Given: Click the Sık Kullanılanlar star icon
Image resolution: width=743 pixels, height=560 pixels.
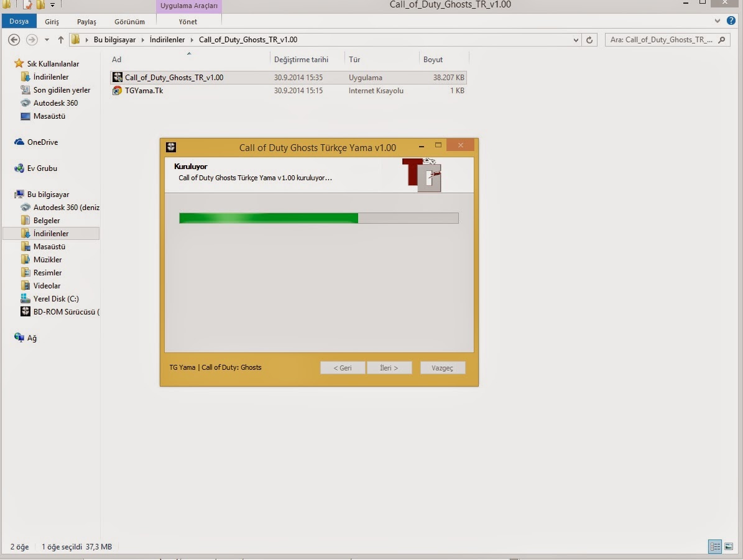Looking at the screenshot, I should [19, 63].
